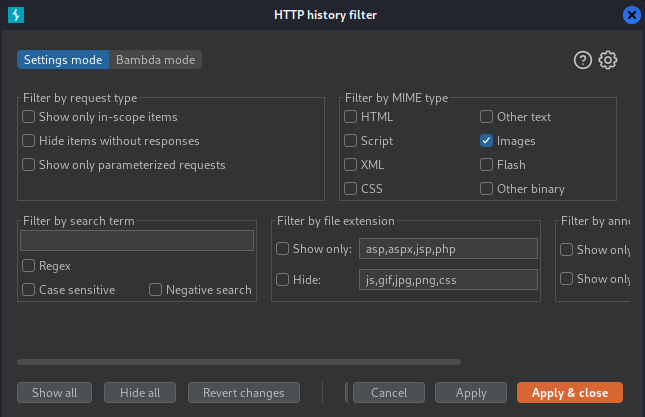Switch to Bambda mode tab
645x417 pixels.
155,60
